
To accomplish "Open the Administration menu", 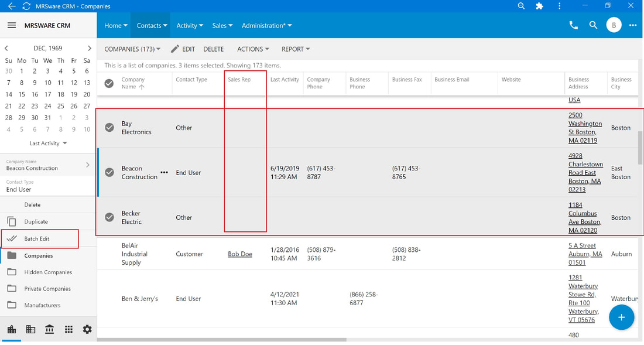I will [x=266, y=25].
